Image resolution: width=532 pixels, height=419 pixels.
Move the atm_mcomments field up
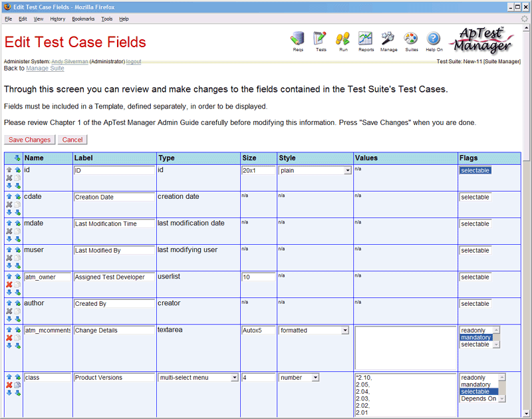pyautogui.click(x=9, y=329)
